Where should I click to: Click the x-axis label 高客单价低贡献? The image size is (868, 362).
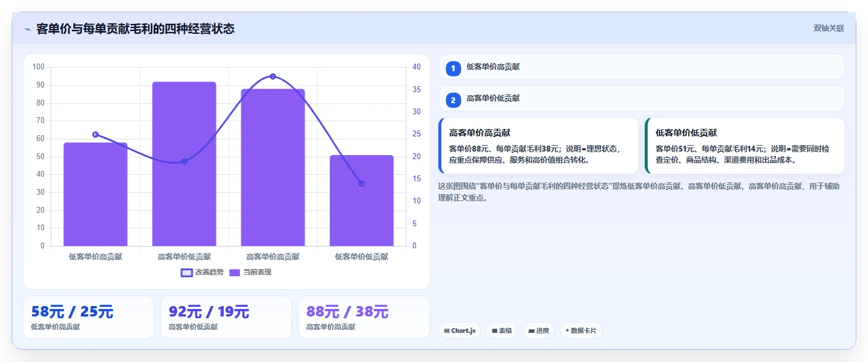pos(184,256)
